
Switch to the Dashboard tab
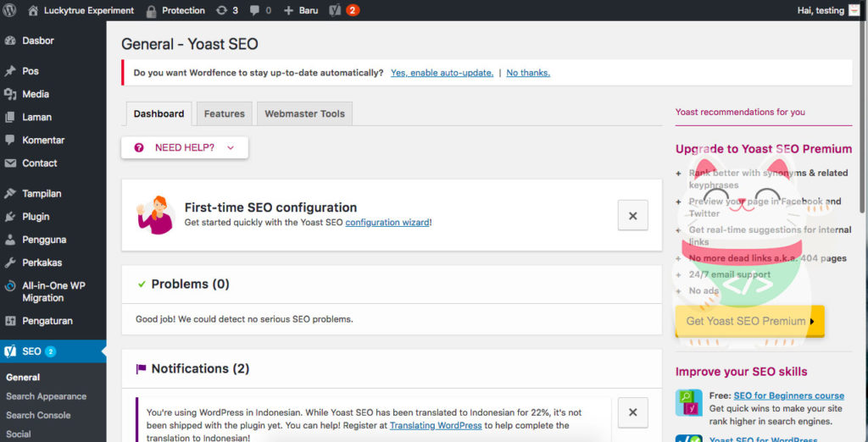[159, 114]
